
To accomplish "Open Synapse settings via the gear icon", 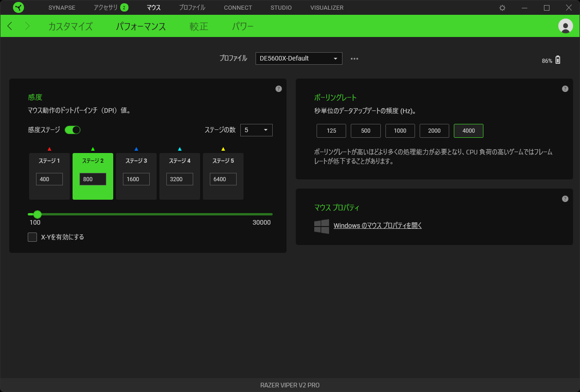I will tap(502, 7).
